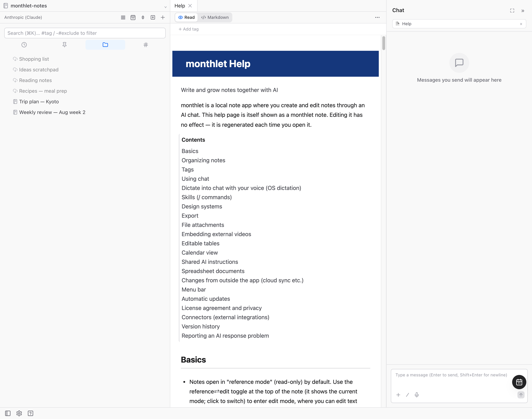Select the Help document tab
This screenshot has height=419, width=532.
pyautogui.click(x=180, y=6)
